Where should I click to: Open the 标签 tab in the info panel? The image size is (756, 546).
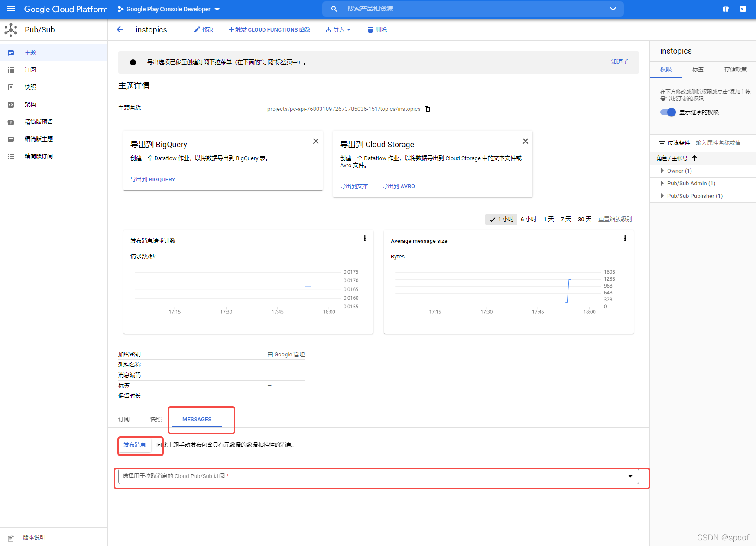click(698, 69)
